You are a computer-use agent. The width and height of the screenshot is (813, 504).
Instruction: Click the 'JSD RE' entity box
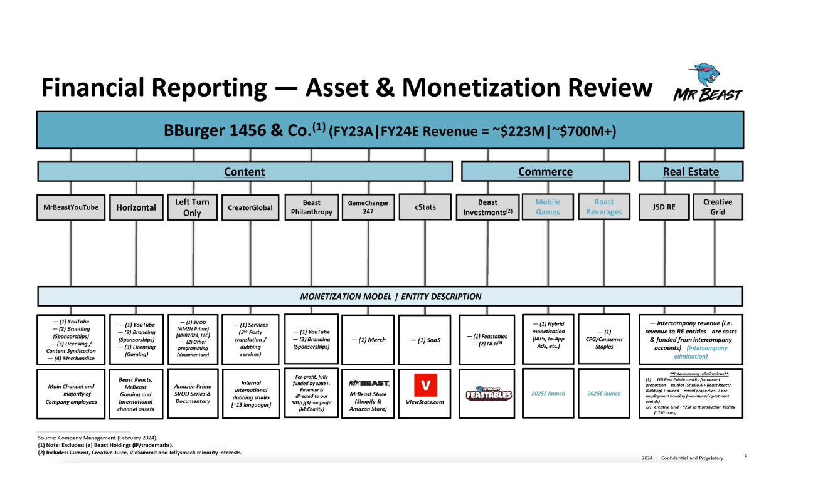[x=663, y=207]
